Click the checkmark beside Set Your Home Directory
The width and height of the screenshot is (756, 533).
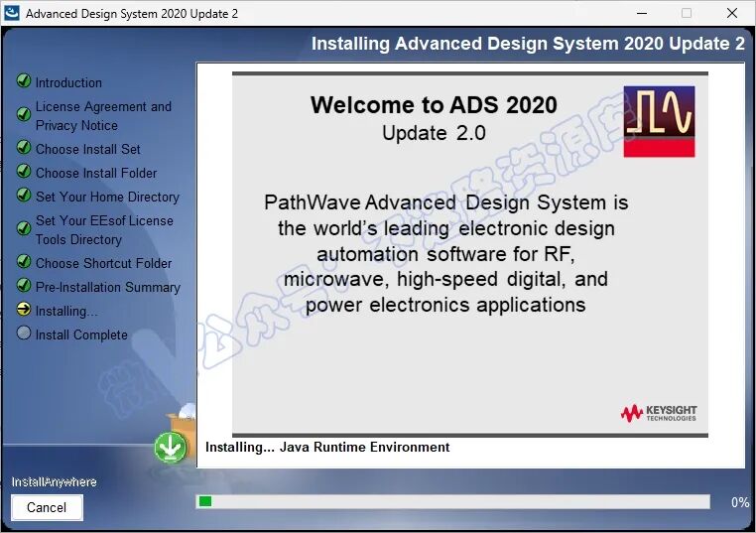24,195
